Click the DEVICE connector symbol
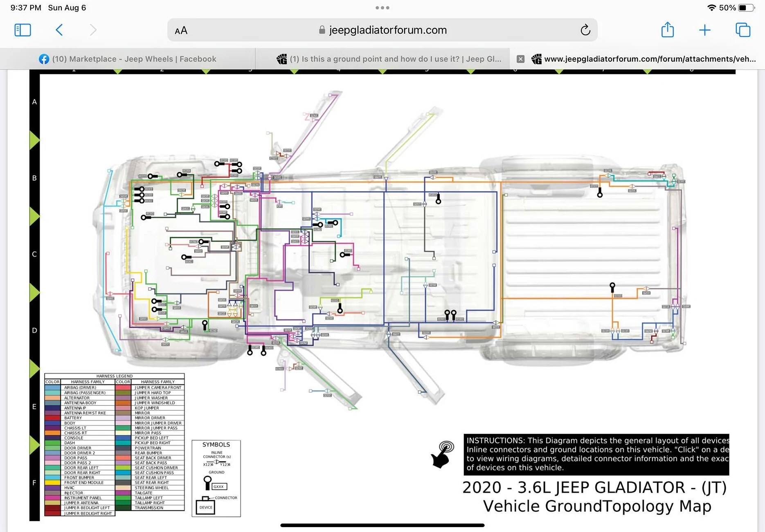Screen dimensions: 765x532 coord(205,506)
